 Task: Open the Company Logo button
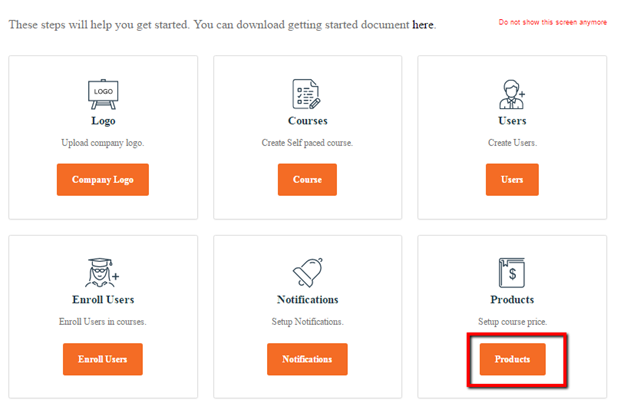pyautogui.click(x=103, y=180)
